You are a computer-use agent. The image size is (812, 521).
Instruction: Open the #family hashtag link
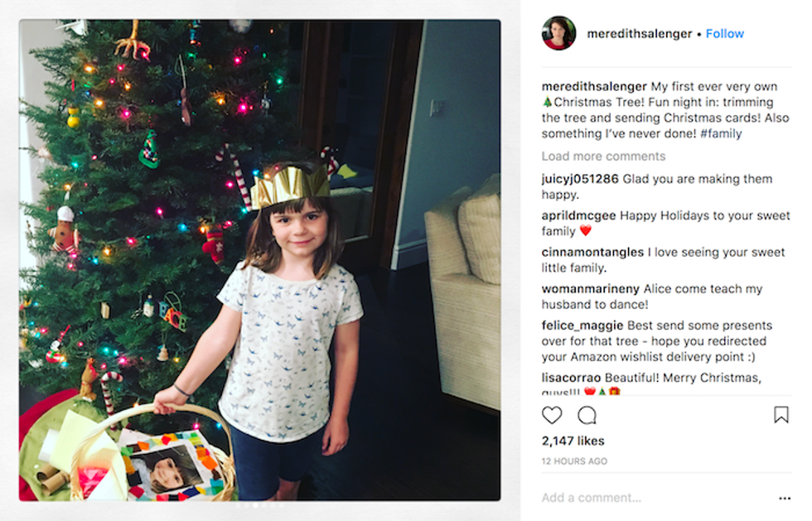[x=721, y=133]
